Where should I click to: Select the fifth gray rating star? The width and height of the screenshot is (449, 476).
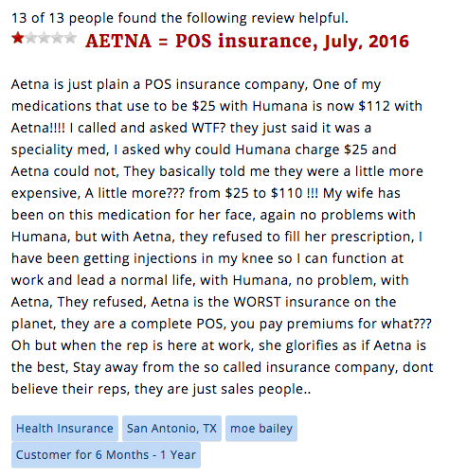(x=70, y=38)
